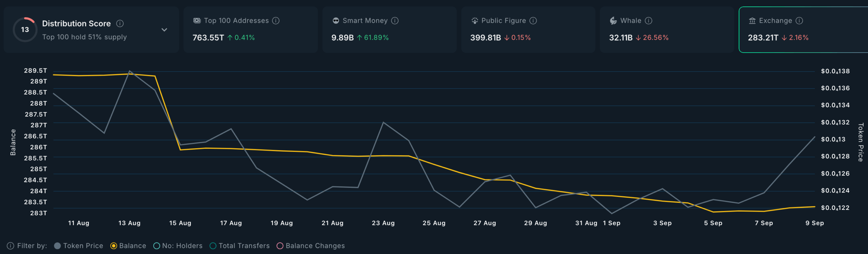The width and height of the screenshot is (868, 254).
Task: Click the Whale info icon
Action: [x=648, y=21]
